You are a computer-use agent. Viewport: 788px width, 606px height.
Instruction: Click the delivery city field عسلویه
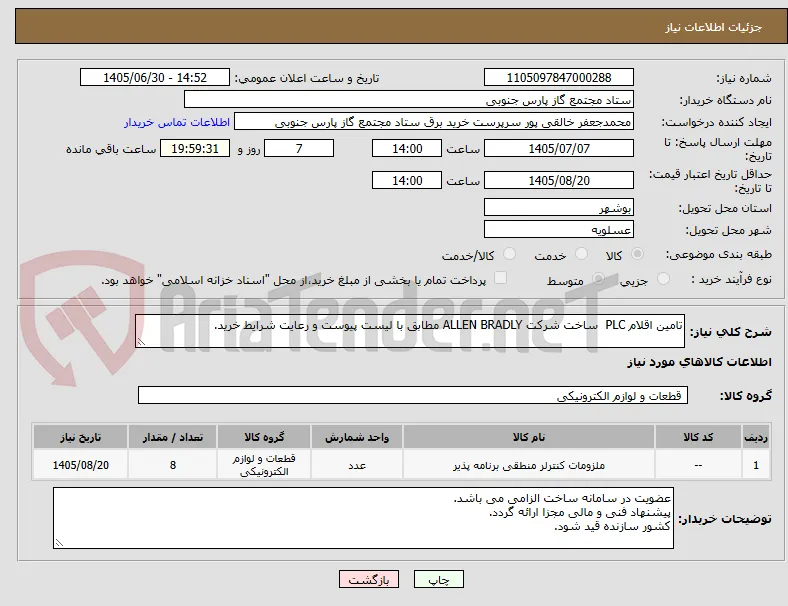(559, 230)
